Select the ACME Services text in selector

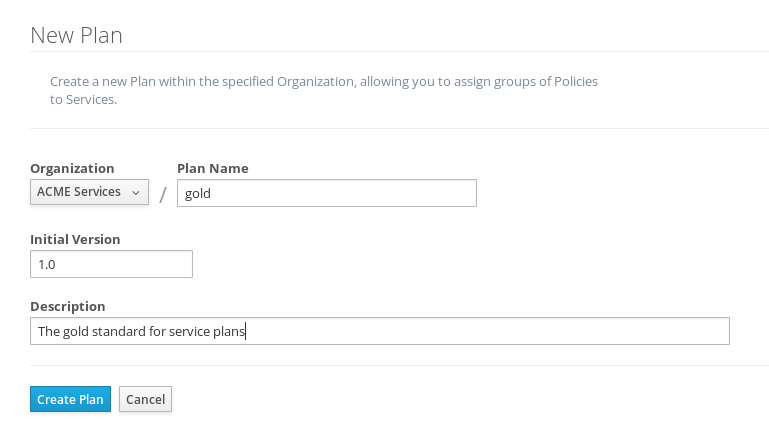pyautogui.click(x=78, y=192)
